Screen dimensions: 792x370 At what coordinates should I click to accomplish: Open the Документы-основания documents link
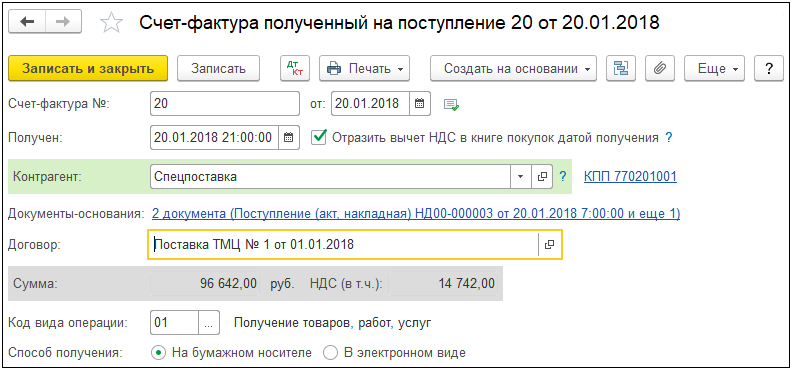[416, 214]
